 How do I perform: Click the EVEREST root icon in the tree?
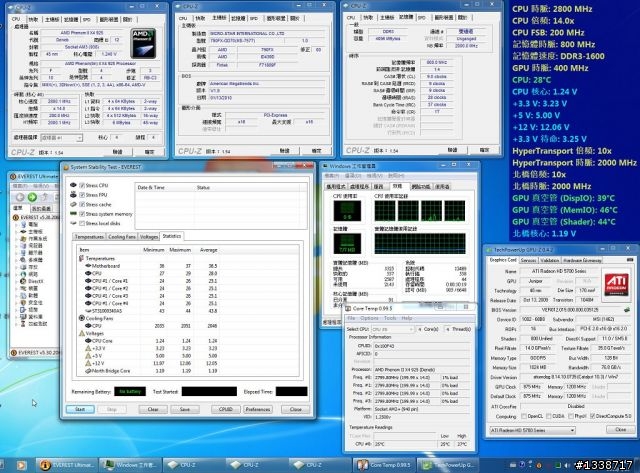(17, 217)
